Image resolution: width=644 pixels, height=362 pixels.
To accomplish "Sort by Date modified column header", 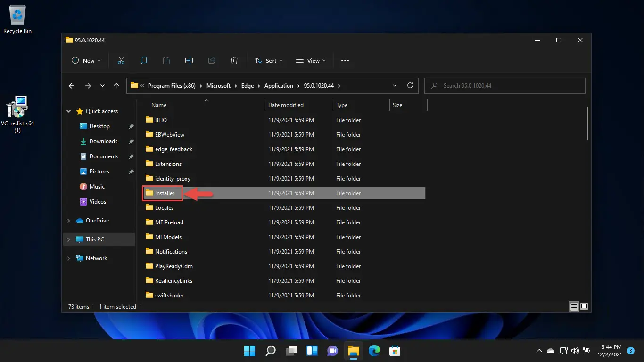I will 286,105.
